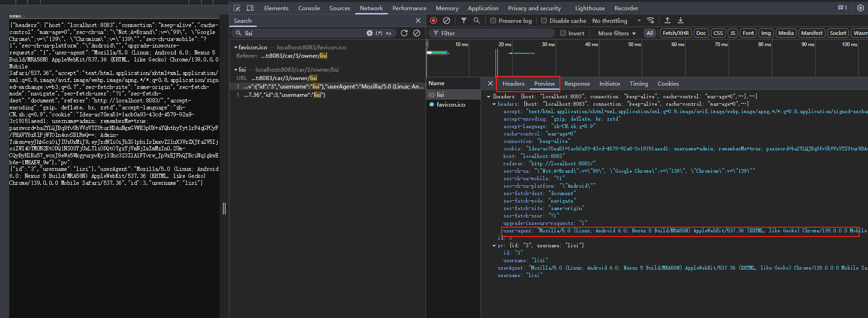Toggle regular expression search option
This screenshot has height=318, width=868.
(379, 33)
